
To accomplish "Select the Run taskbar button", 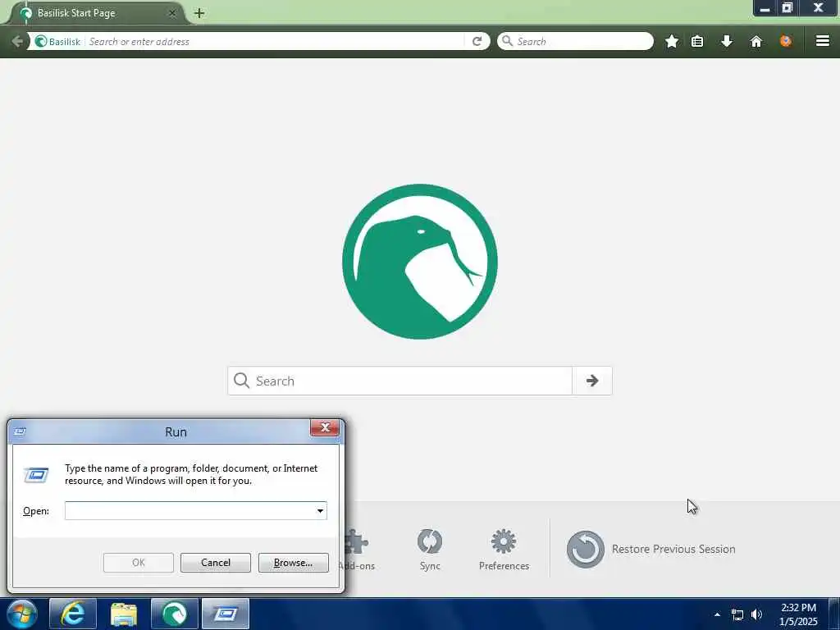I will tap(226, 614).
